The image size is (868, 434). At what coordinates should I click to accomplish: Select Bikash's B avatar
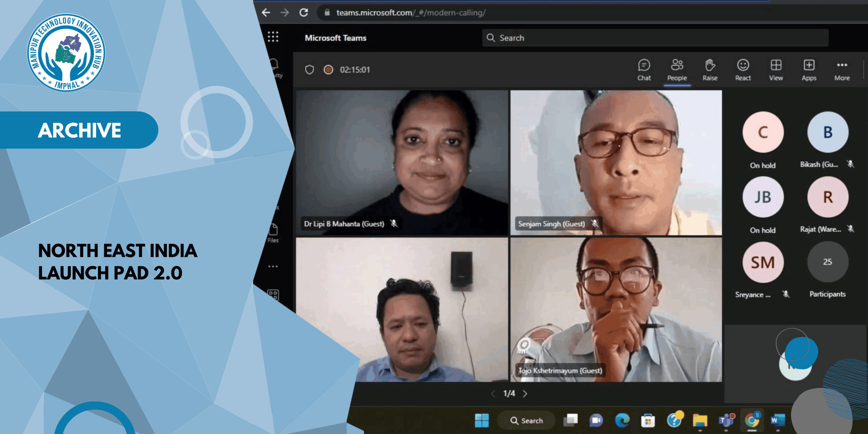tap(828, 132)
